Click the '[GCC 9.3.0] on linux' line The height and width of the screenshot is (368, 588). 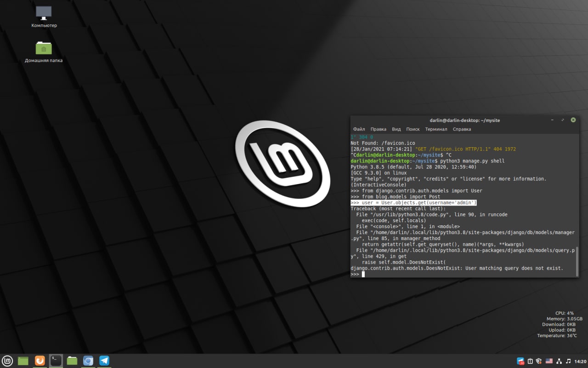379,173
